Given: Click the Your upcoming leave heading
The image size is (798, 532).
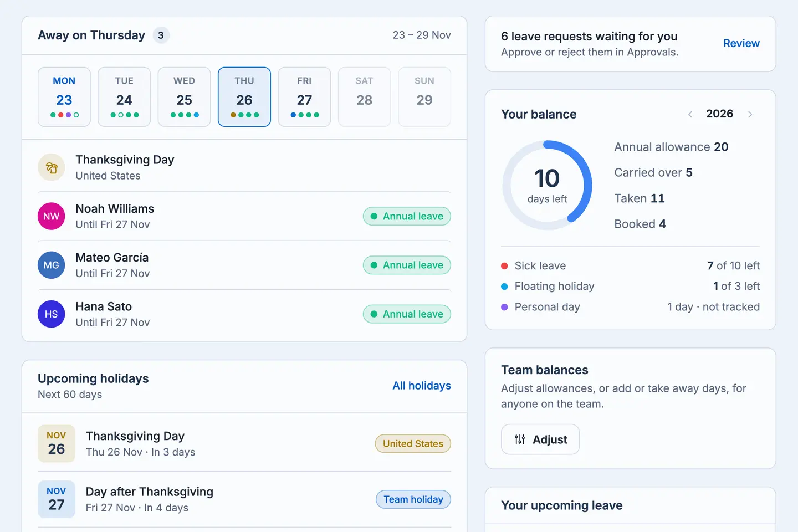Looking at the screenshot, I should [x=562, y=505].
